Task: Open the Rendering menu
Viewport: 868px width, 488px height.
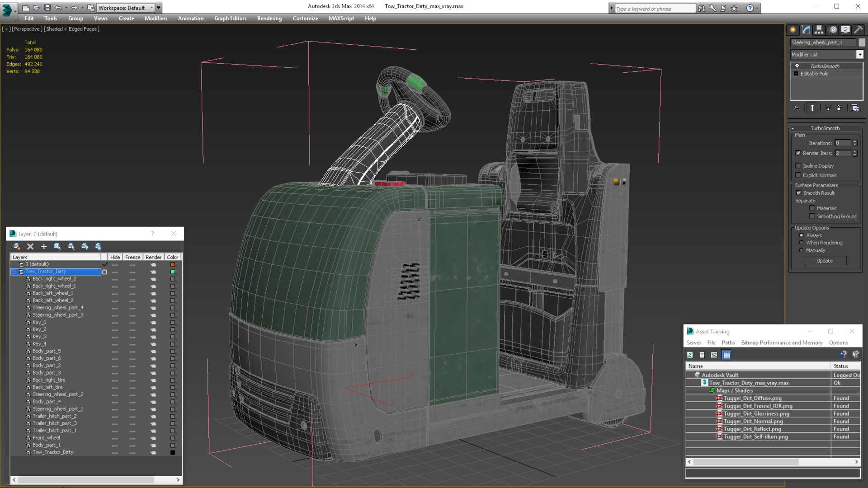Action: [x=269, y=19]
